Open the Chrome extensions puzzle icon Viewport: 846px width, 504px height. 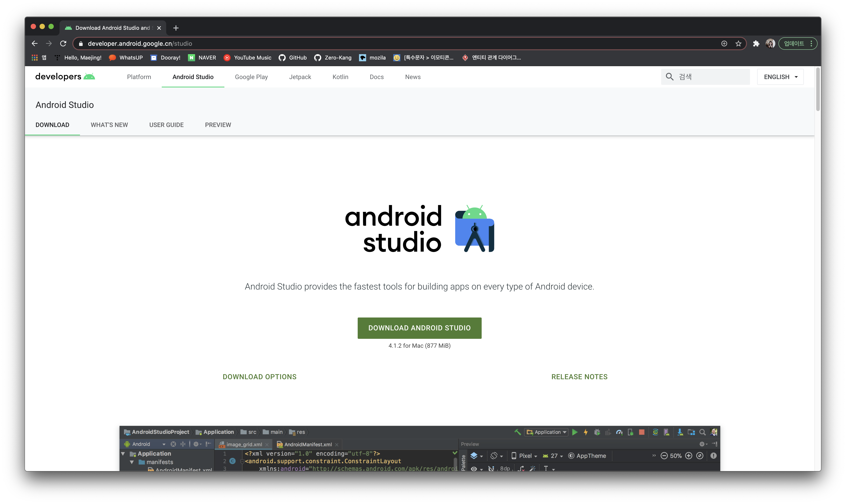pos(756,44)
